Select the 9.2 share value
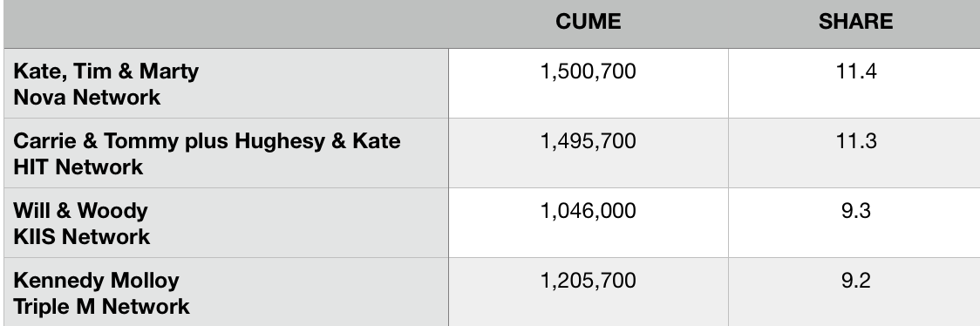Viewport: 980px width, 326px height. 856,281
